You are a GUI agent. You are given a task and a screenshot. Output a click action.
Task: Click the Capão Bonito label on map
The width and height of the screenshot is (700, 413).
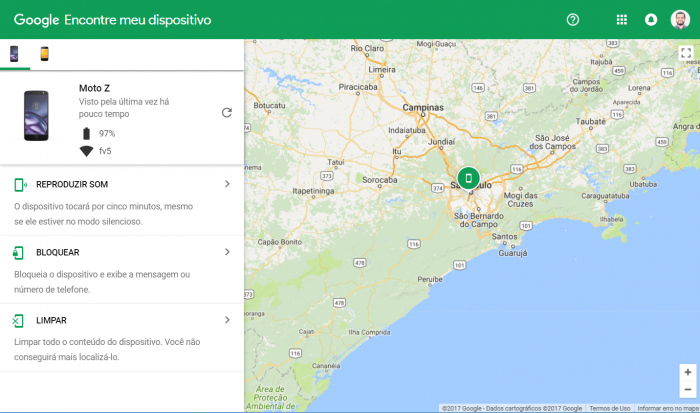[x=279, y=242]
